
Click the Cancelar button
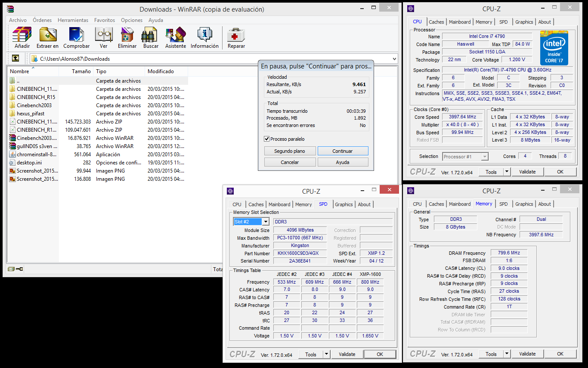(x=290, y=162)
